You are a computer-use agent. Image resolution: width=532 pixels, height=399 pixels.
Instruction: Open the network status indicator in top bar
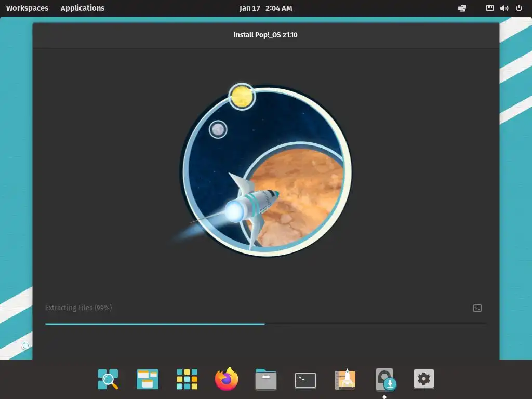coord(489,8)
